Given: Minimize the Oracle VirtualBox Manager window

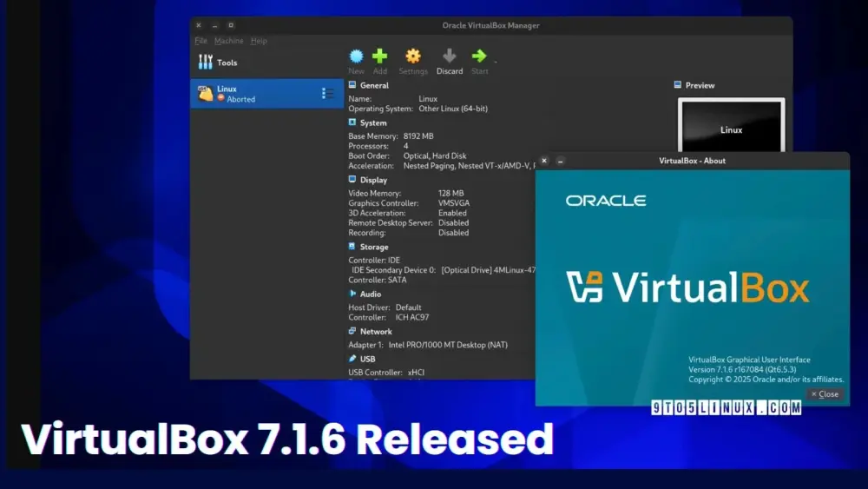Looking at the screenshot, I should click(214, 25).
